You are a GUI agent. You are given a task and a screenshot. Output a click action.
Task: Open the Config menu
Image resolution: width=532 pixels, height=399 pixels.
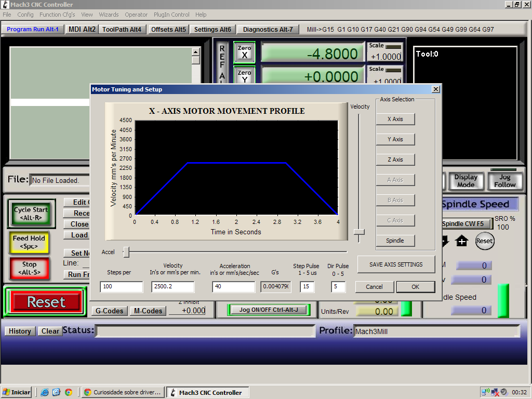[x=25, y=15]
